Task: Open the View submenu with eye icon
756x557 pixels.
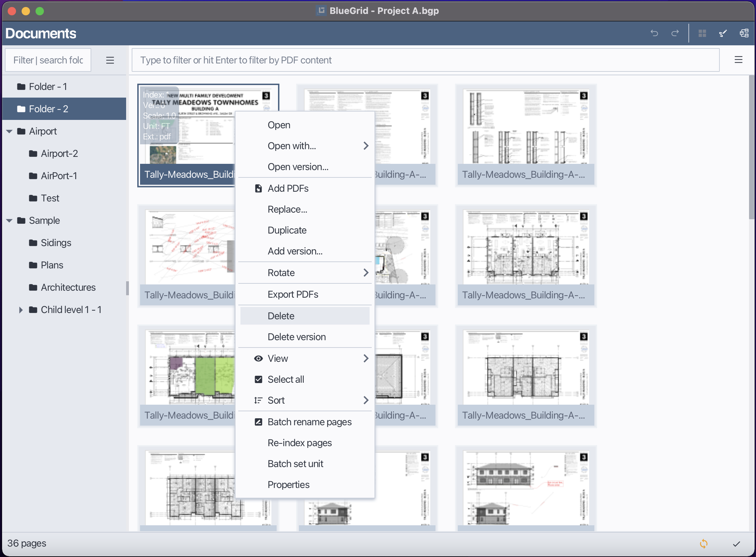Action: (278, 358)
